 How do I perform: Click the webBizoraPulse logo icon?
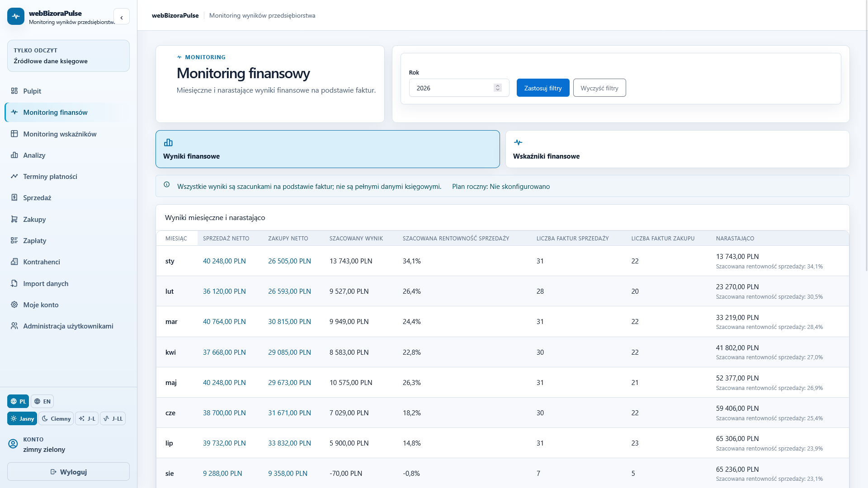(x=16, y=16)
